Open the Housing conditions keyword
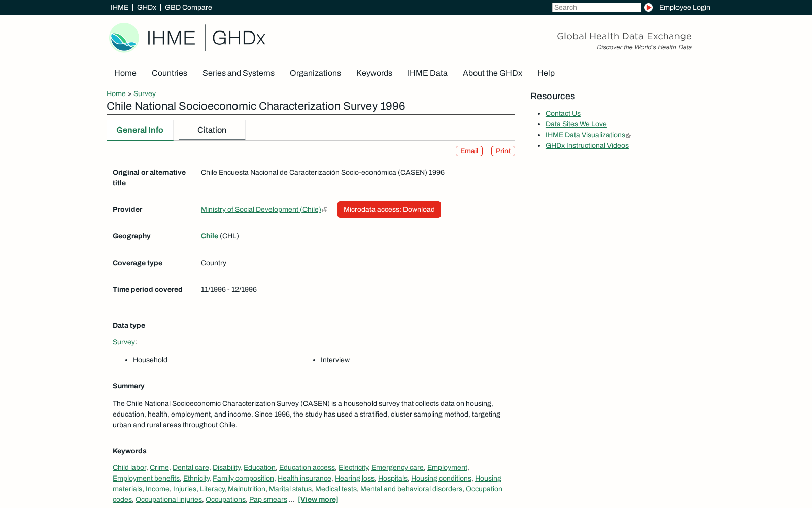 tap(441, 478)
